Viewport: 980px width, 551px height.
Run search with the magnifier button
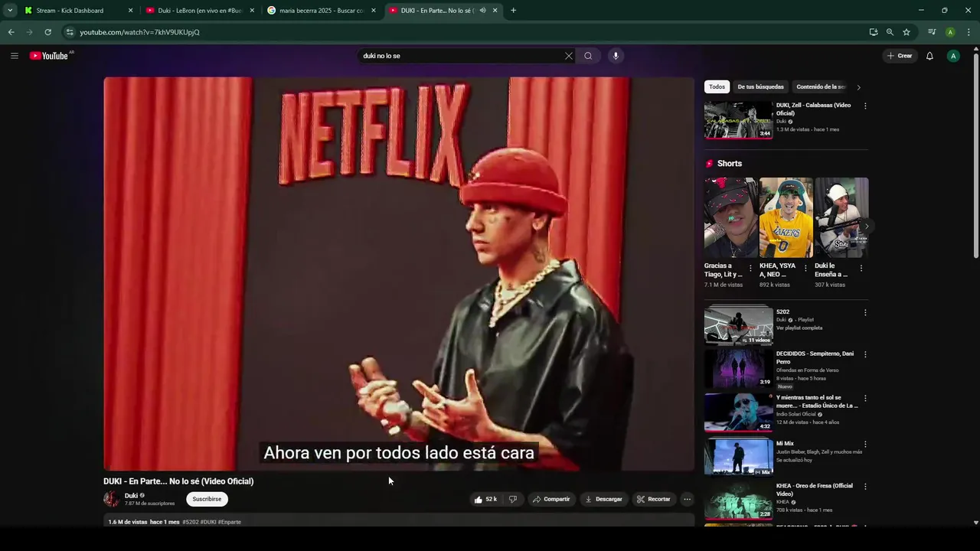588,56
